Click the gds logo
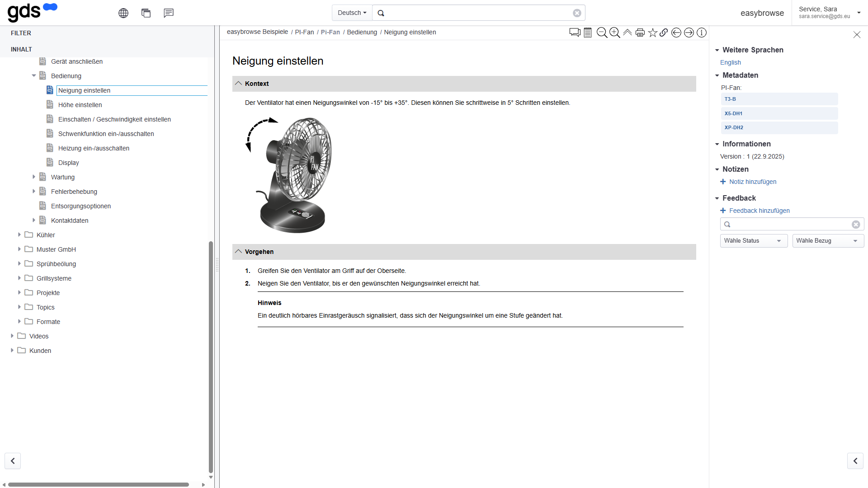The height and width of the screenshot is (488, 868). [x=32, y=12]
